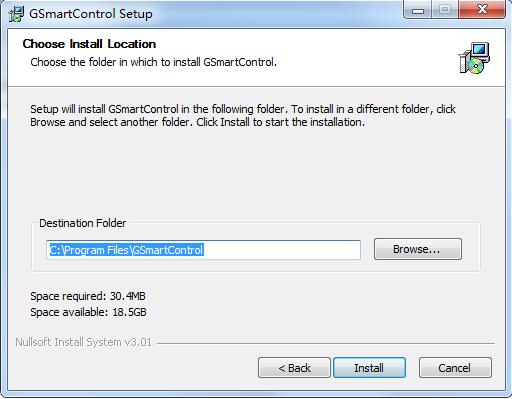The image size is (512, 399).
Task: Open the Browse... folder picker
Action: (418, 249)
